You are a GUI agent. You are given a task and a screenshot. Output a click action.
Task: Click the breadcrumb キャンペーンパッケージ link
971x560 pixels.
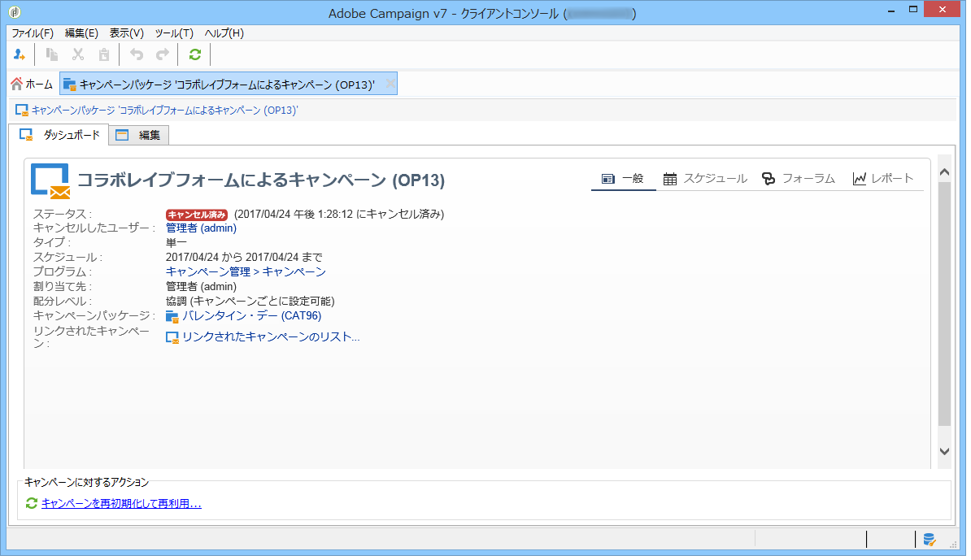point(165,111)
